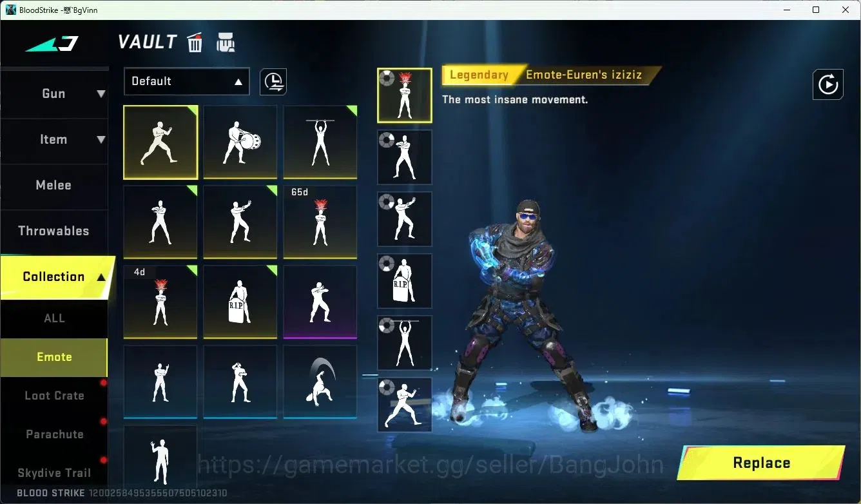Select the barbell equipped emote slot
861x504 pixels.
405,343
